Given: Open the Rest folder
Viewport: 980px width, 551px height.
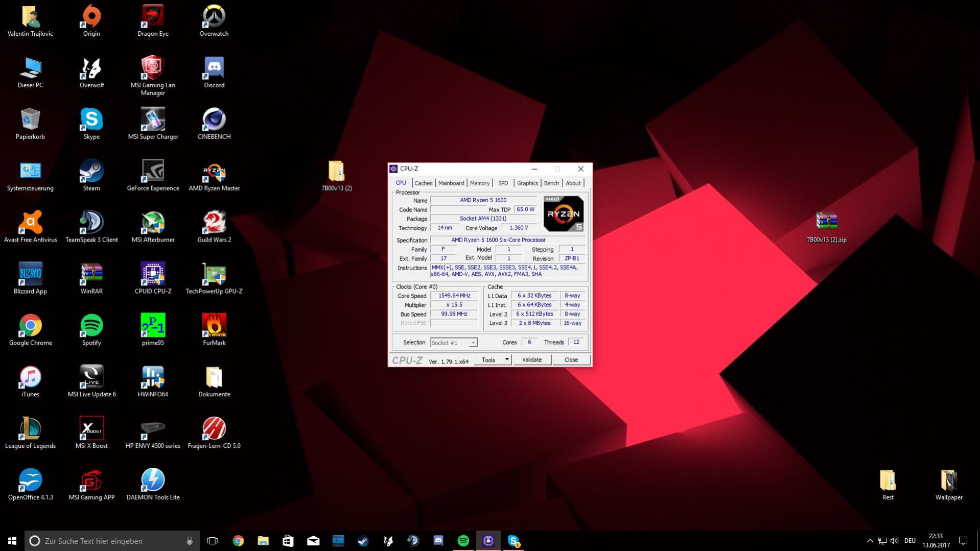Looking at the screenshot, I should click(x=888, y=485).
